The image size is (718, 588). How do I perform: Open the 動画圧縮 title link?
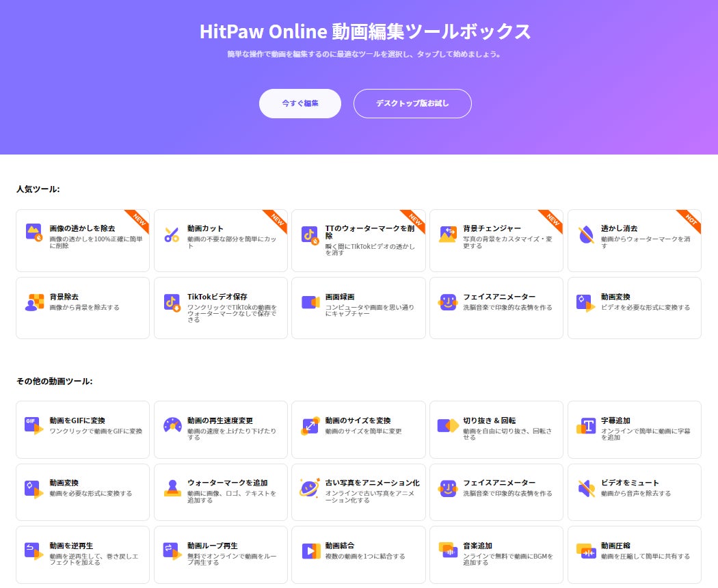615,546
